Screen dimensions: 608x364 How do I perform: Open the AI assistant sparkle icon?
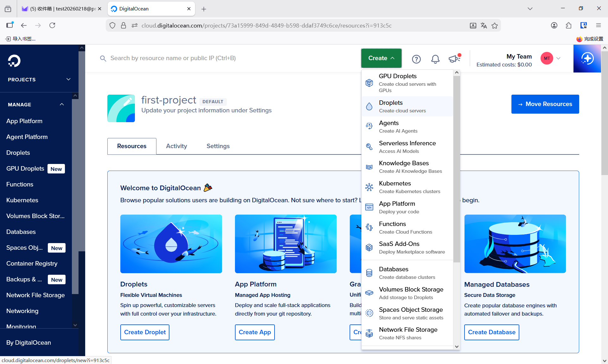click(x=587, y=59)
